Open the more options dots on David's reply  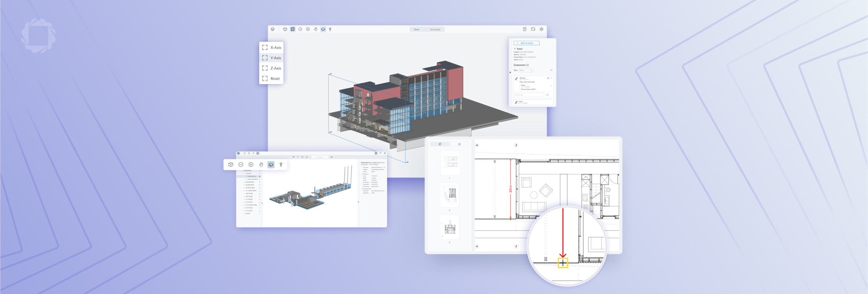click(551, 85)
